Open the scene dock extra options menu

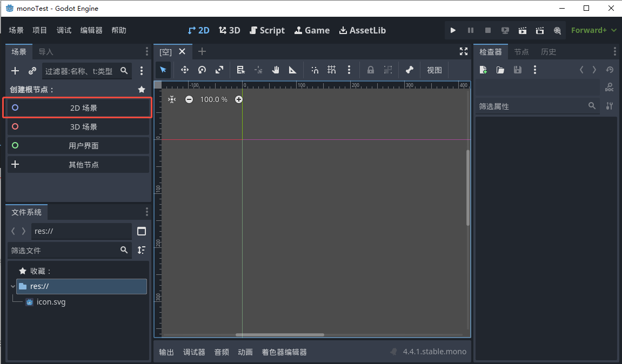tap(142, 71)
